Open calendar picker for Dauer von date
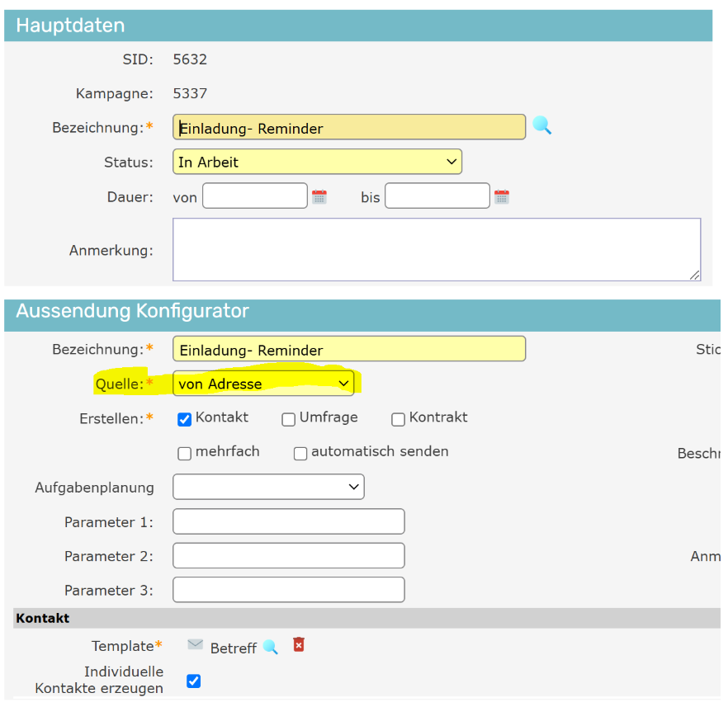 (x=319, y=197)
